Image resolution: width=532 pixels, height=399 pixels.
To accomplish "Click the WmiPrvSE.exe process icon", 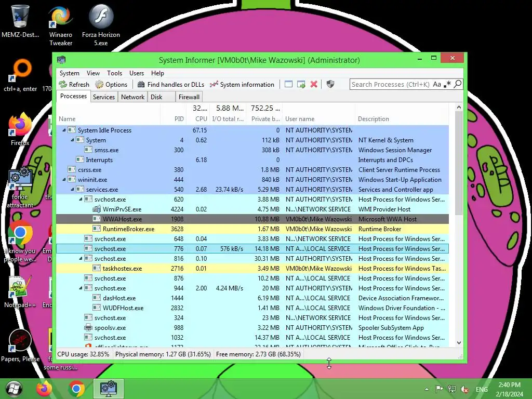I will pyautogui.click(x=97, y=209).
